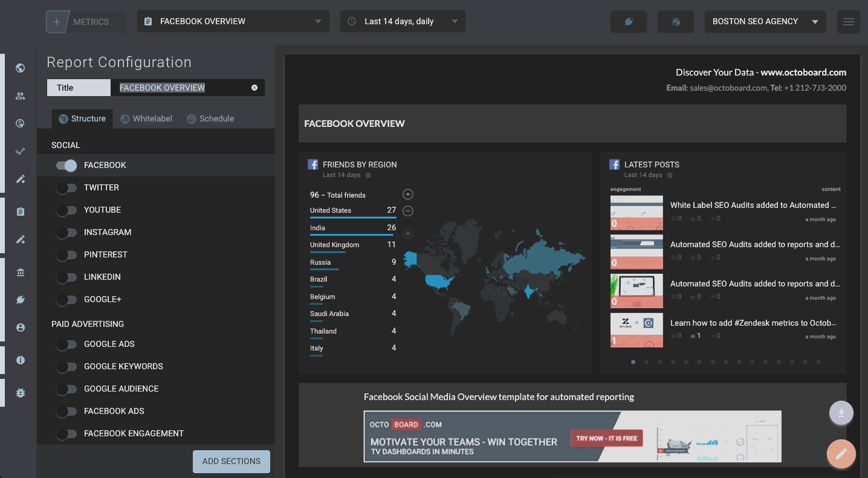
Task: Open the www.octoboard.com link
Action: pos(803,73)
